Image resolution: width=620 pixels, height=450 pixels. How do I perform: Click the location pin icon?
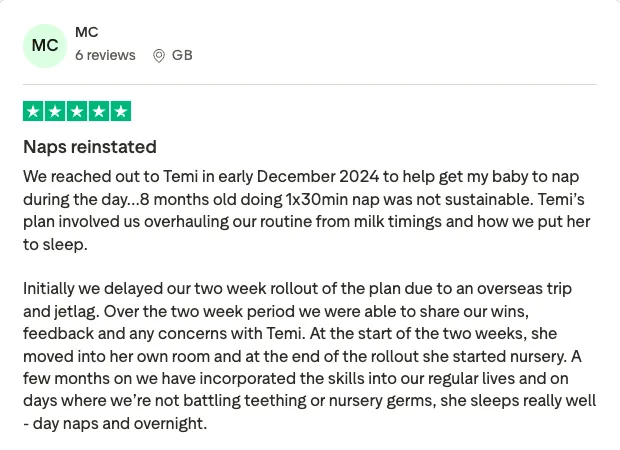[159, 56]
